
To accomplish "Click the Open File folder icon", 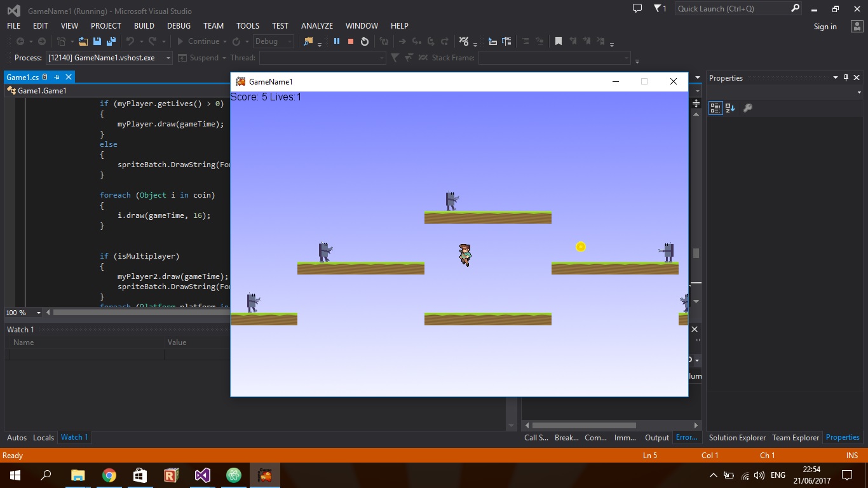I will 83,41.
